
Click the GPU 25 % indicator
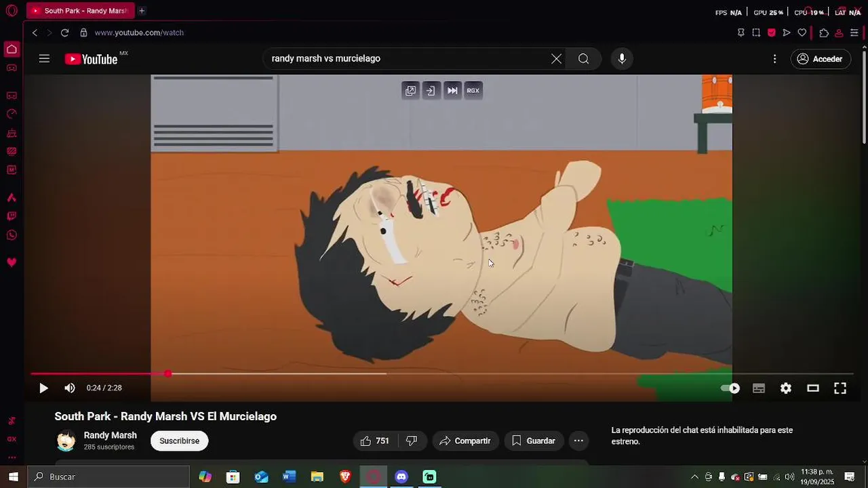(x=768, y=12)
